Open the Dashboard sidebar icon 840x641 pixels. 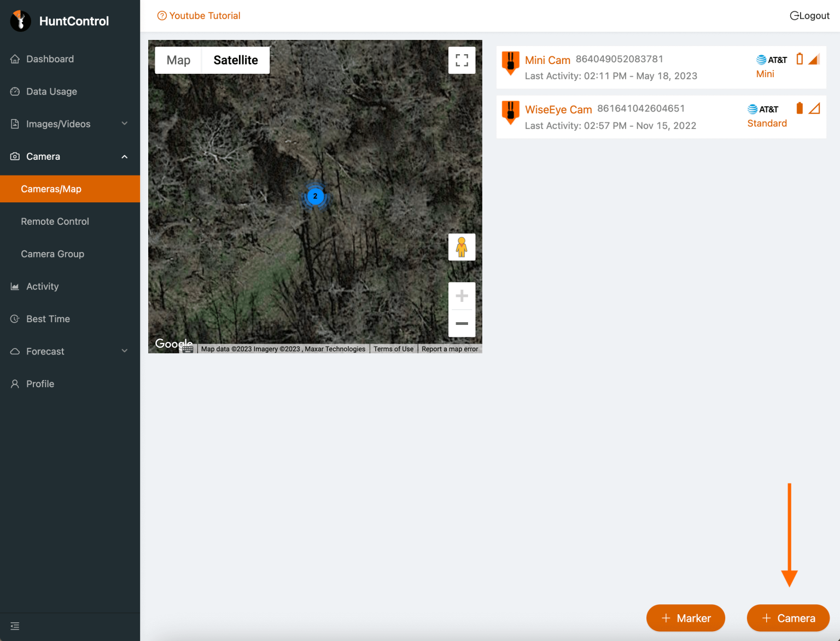[14, 59]
